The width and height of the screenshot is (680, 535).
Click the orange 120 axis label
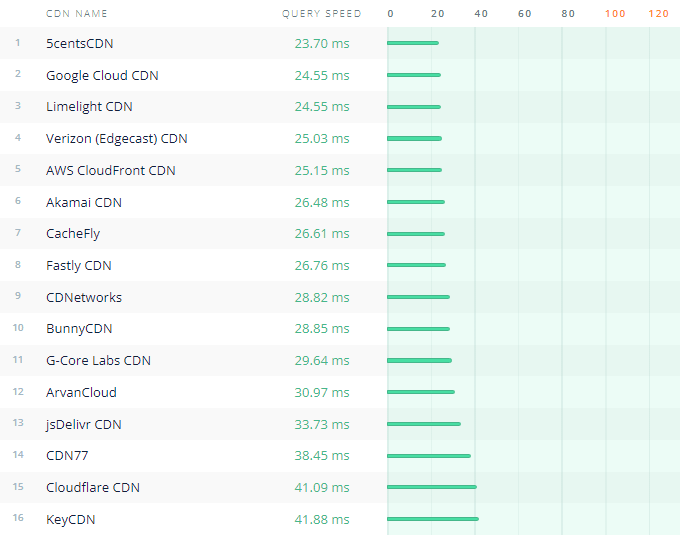coord(658,14)
